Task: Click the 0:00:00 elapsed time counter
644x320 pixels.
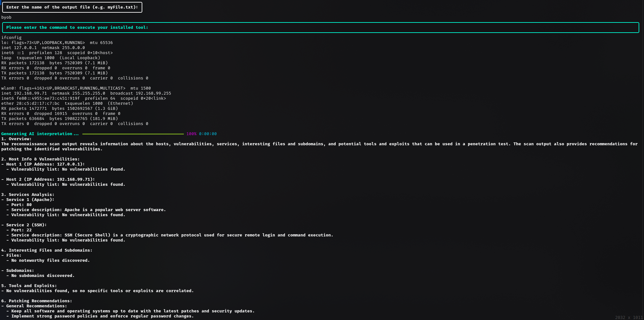Action: click(208, 134)
